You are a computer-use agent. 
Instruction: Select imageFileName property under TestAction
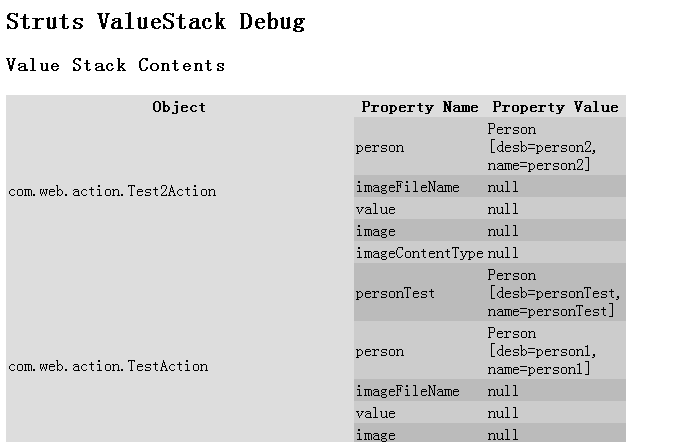[x=407, y=391]
